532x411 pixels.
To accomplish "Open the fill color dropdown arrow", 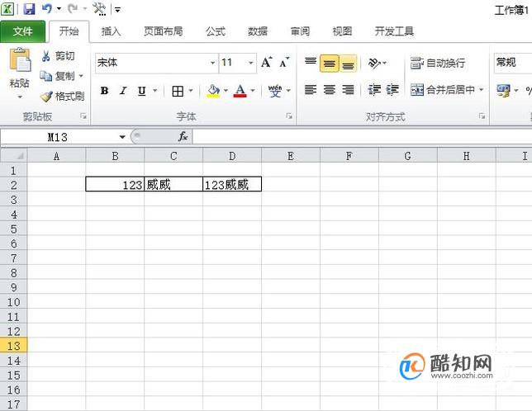I will click(226, 91).
